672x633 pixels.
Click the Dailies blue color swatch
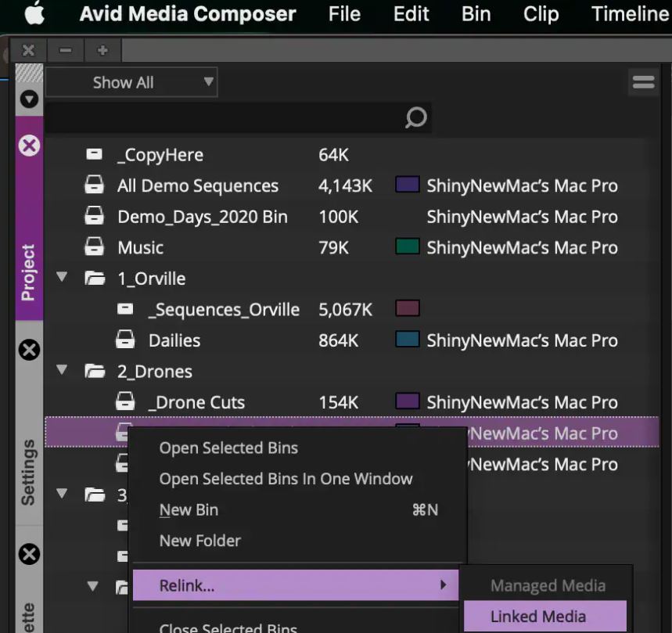pyautogui.click(x=407, y=339)
